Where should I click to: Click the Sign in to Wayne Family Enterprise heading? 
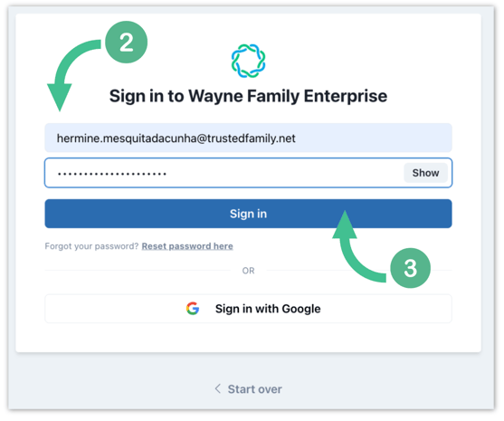248,96
